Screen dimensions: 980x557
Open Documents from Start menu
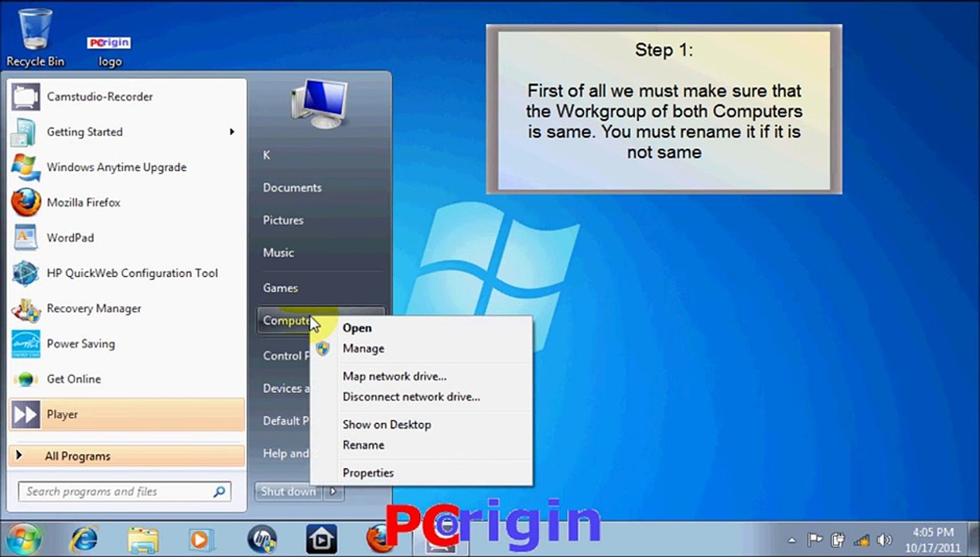point(292,188)
